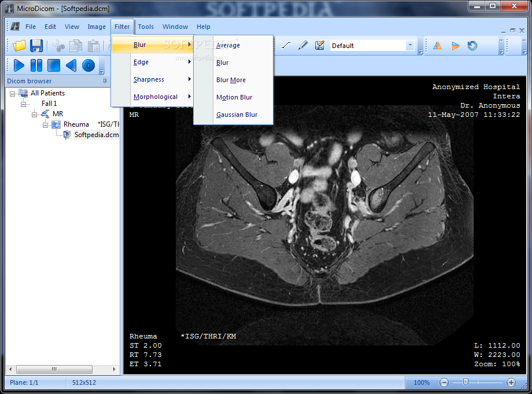Open the Tools menu
Viewport: 532px width, 394px height.
click(x=146, y=27)
